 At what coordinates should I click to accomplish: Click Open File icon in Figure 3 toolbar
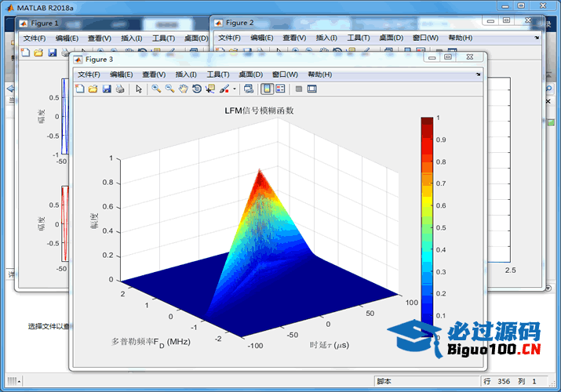93,89
